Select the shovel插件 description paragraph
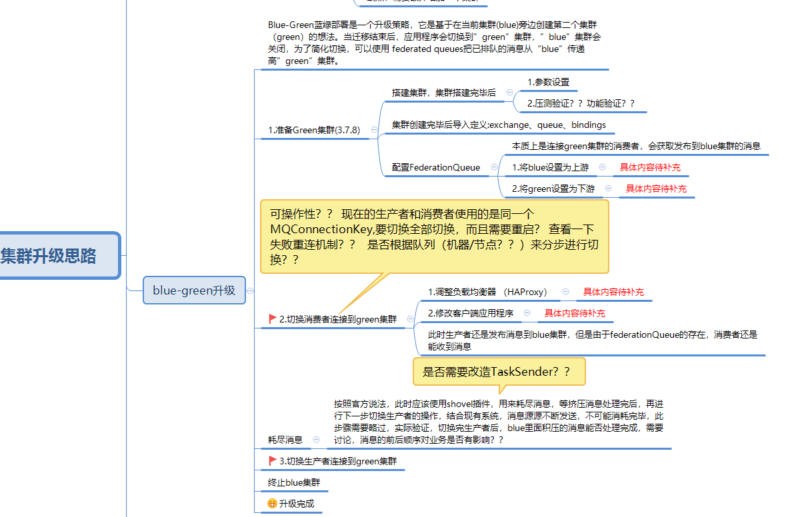812x517 pixels. 499,422
